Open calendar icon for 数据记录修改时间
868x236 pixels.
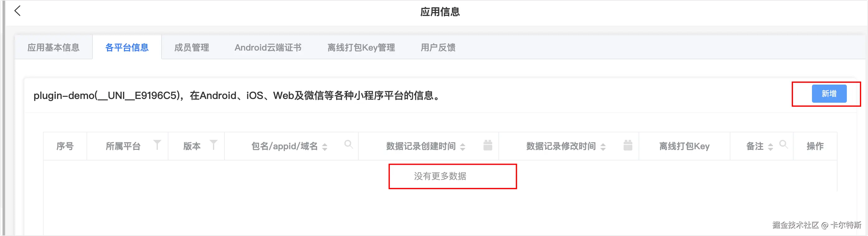[x=628, y=145]
